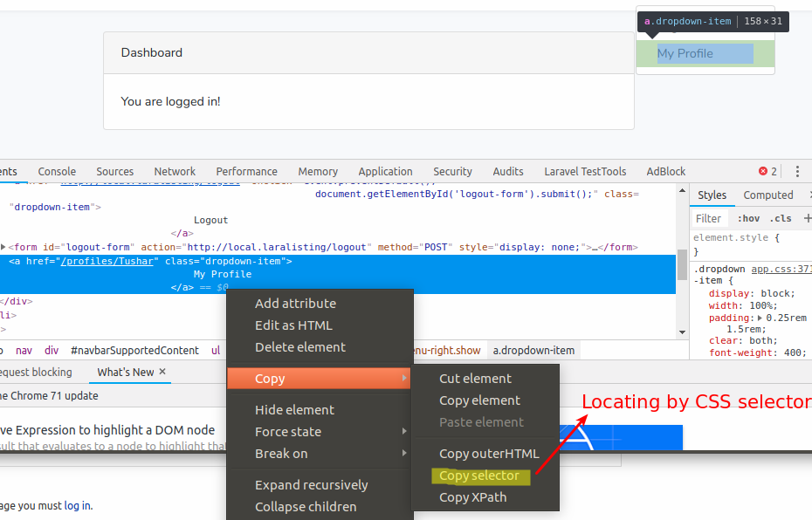Switch to the Computed styles tab
Screen dimensions: 812x520
coord(768,195)
